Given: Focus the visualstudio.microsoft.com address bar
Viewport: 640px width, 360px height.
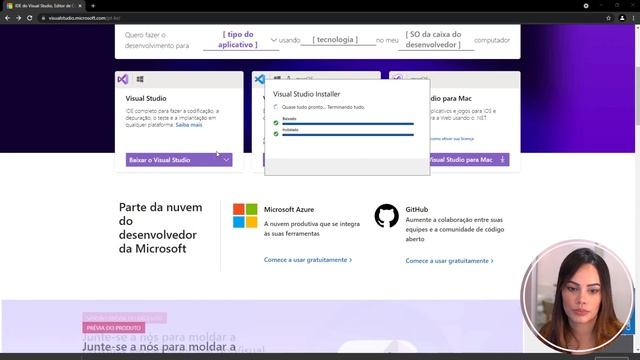Looking at the screenshot, I should coord(318,18).
